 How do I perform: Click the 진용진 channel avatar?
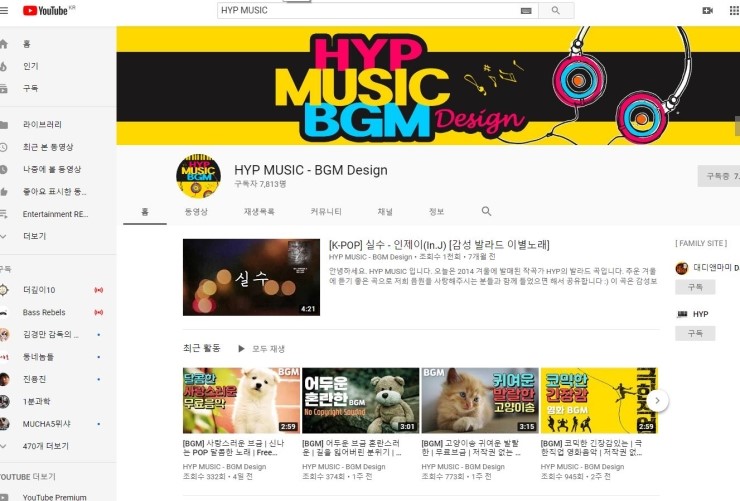pos(4,379)
